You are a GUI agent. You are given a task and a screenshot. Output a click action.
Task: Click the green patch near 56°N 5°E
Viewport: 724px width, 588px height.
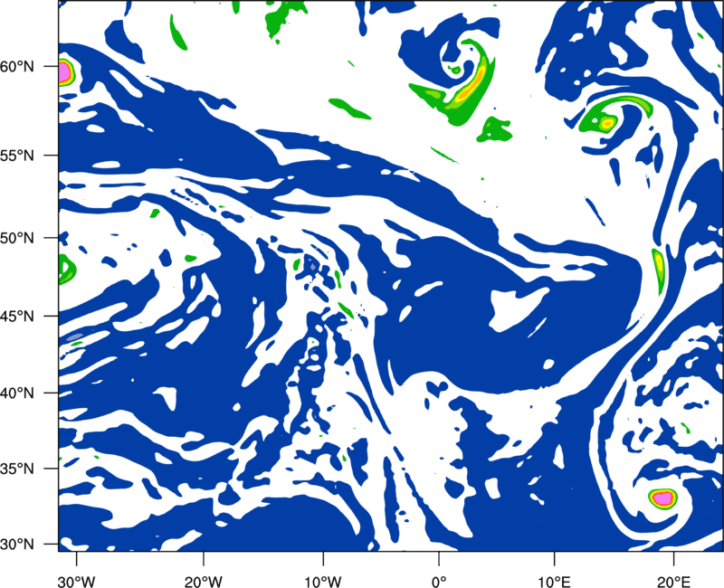click(x=494, y=129)
